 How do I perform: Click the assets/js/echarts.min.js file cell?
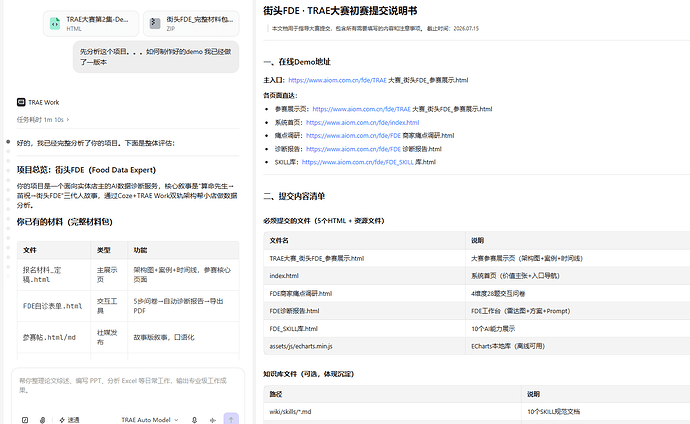point(364,346)
